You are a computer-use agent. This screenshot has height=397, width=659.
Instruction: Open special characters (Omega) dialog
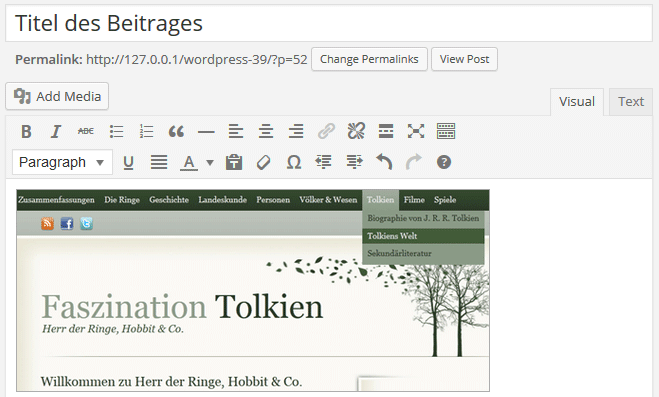click(x=294, y=162)
